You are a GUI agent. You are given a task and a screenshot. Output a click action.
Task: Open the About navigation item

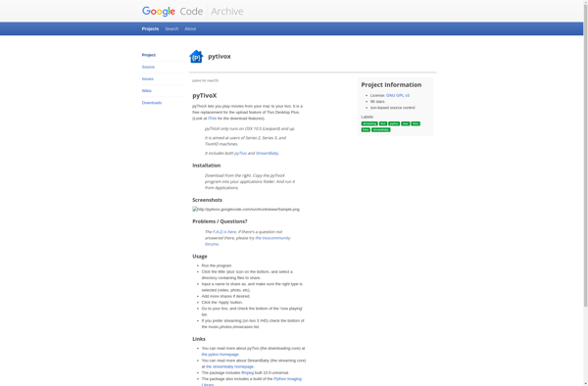(190, 28)
